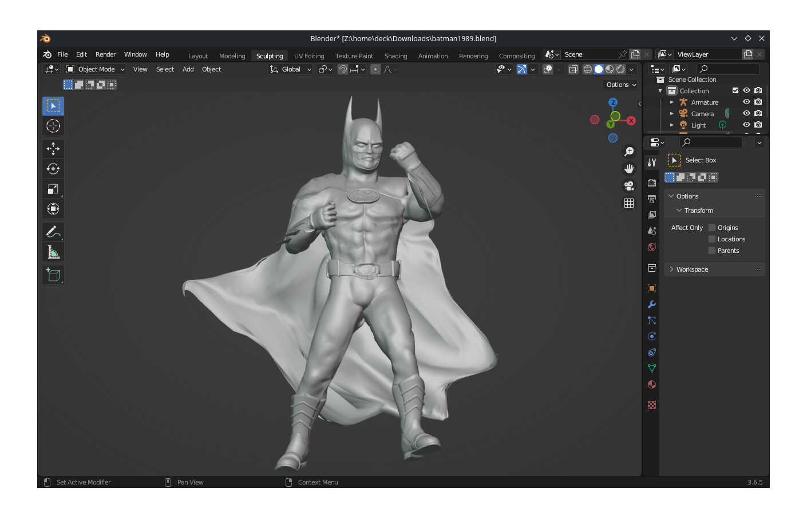
Task: Uncheck the Collection exclude checkbox
Action: pos(735,90)
